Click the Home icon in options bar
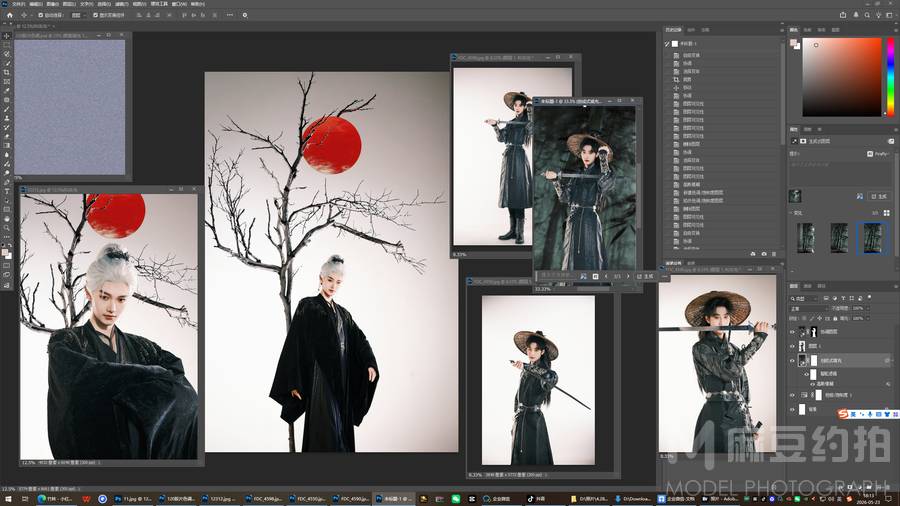Image resolution: width=900 pixels, height=506 pixels. click(10, 15)
